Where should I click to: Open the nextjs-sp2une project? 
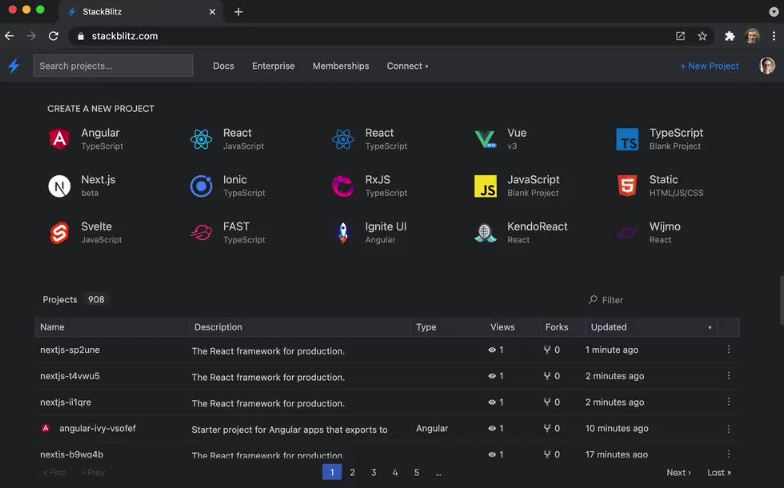click(x=70, y=350)
